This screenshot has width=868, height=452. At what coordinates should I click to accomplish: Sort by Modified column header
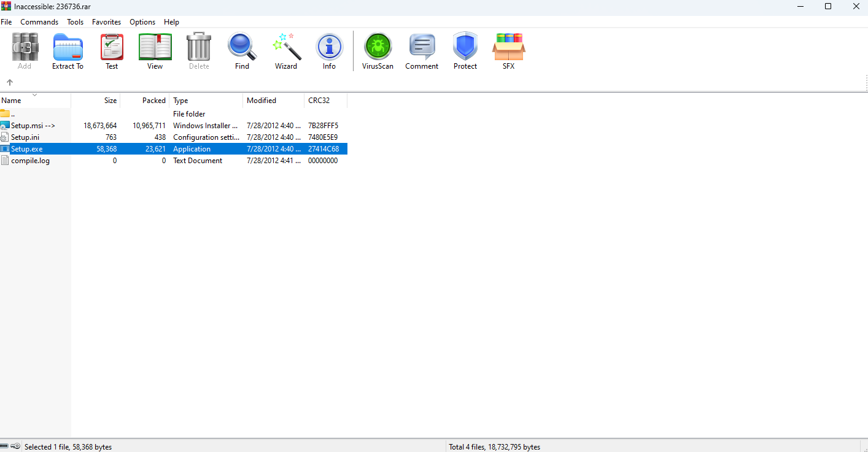[x=262, y=101]
